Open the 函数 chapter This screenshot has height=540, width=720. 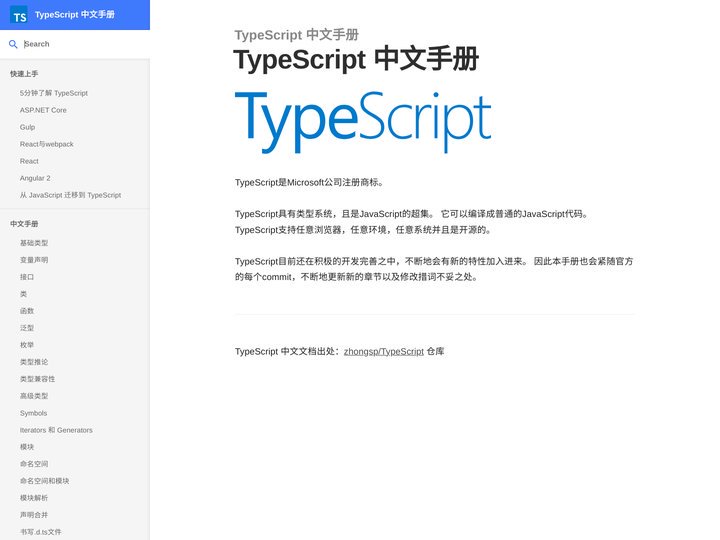coord(27,311)
